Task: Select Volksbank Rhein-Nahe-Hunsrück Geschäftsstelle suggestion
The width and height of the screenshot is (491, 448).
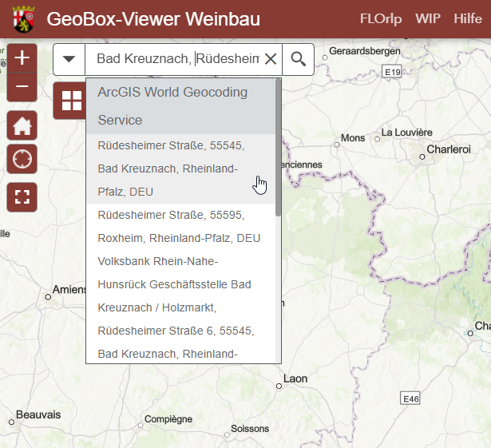Action: click(x=181, y=307)
